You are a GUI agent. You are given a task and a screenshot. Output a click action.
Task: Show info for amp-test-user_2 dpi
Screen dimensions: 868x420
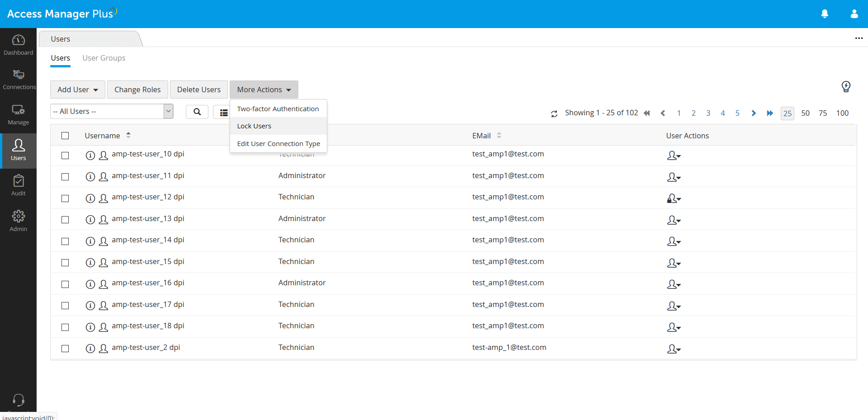pos(90,349)
